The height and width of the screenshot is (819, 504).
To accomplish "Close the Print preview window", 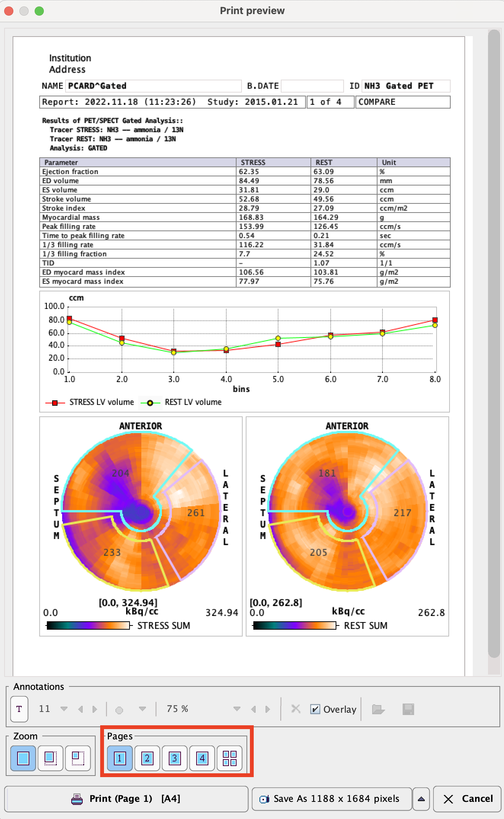I will click(x=9, y=11).
